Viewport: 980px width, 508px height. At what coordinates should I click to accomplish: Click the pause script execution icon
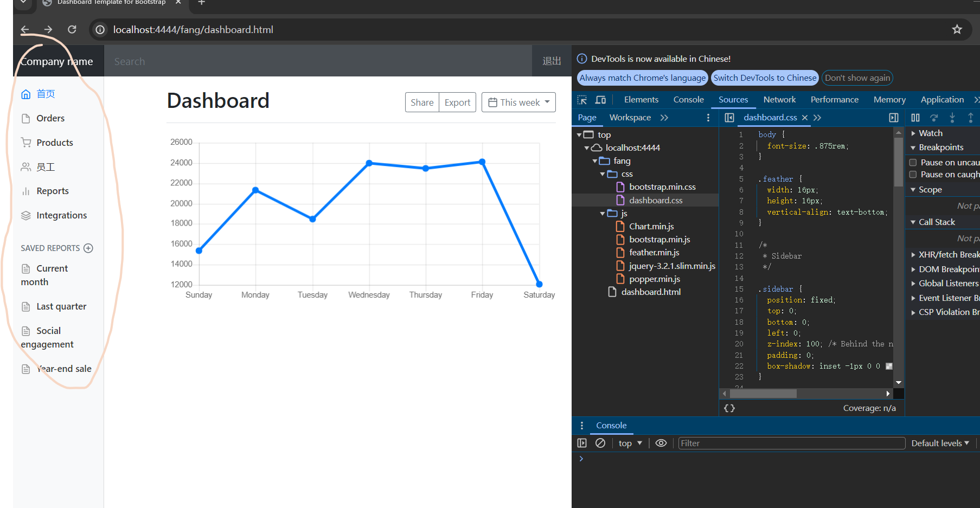[x=915, y=118]
